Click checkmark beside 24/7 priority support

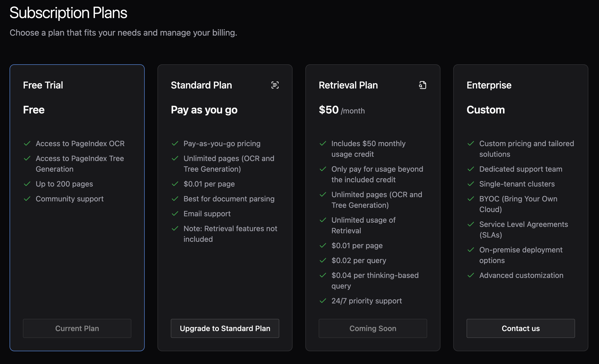click(x=323, y=301)
